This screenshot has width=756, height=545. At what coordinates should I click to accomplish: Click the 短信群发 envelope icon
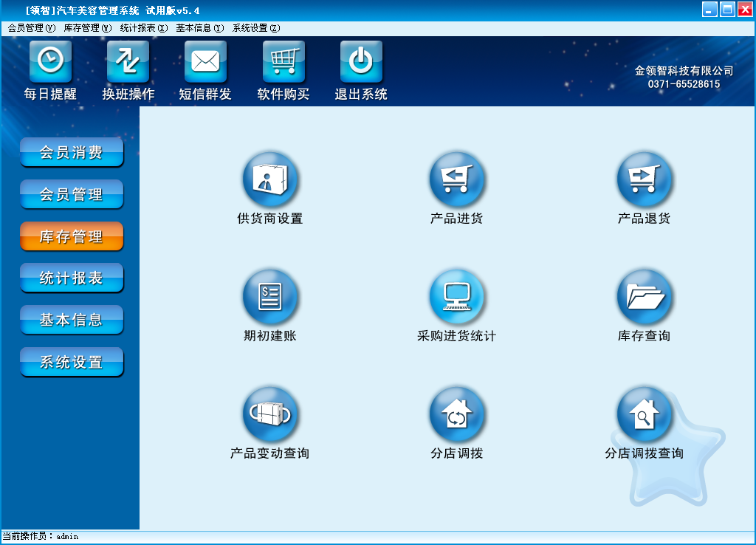coord(205,61)
